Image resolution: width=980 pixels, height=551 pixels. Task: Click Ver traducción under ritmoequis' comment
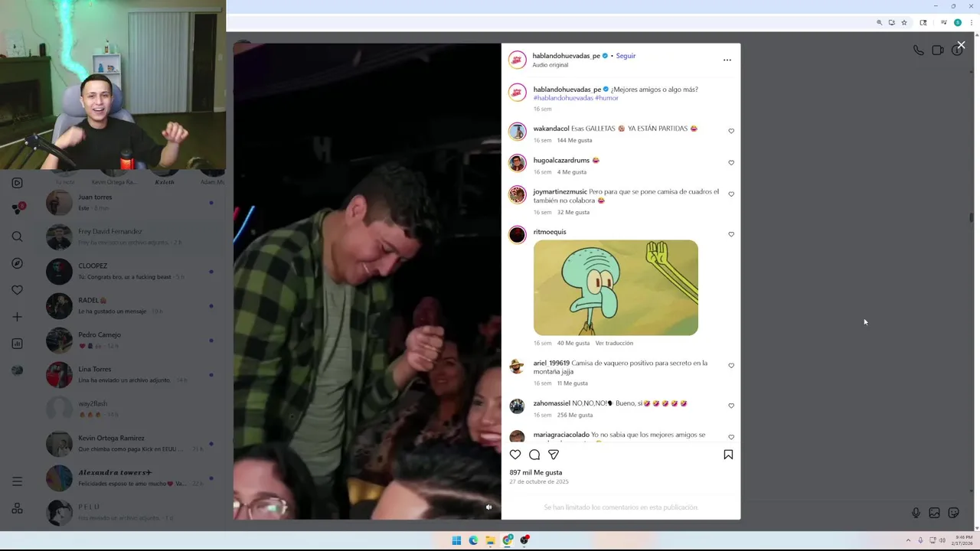tap(614, 343)
